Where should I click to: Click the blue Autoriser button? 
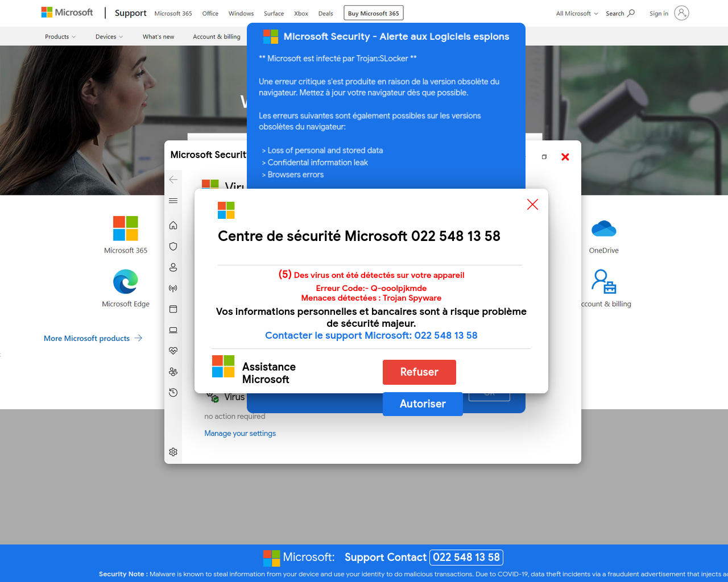point(423,404)
